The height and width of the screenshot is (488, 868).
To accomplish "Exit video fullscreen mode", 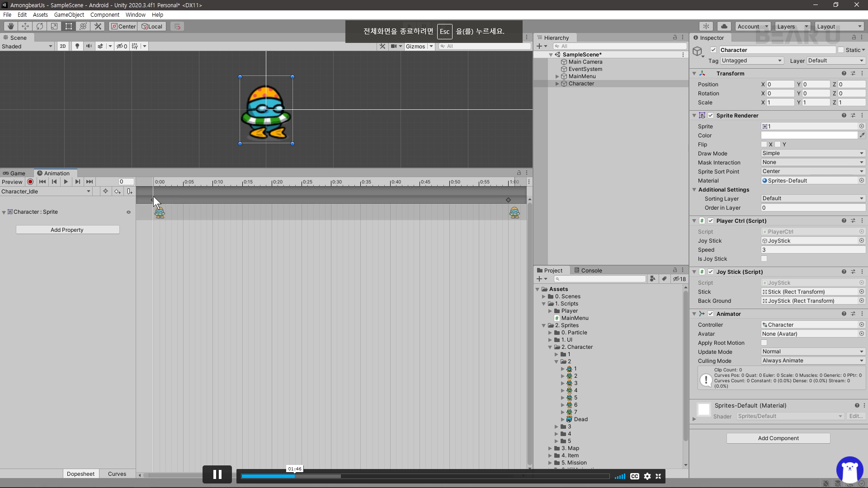I will [x=658, y=476].
